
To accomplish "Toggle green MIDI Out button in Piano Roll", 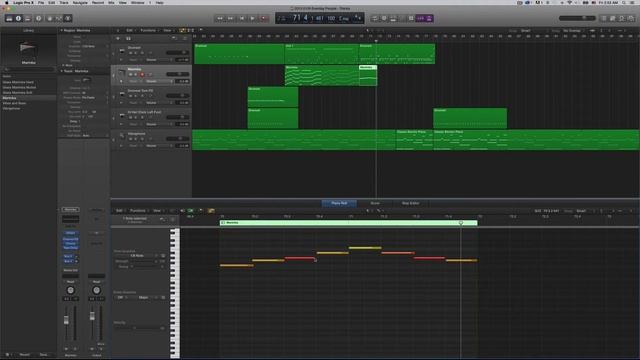I will [x=190, y=211].
